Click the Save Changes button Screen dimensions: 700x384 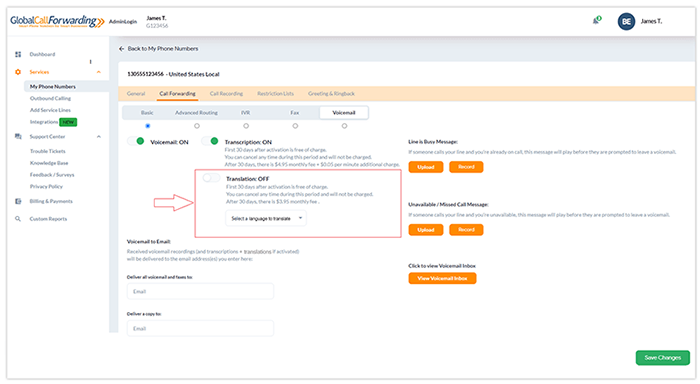point(663,358)
